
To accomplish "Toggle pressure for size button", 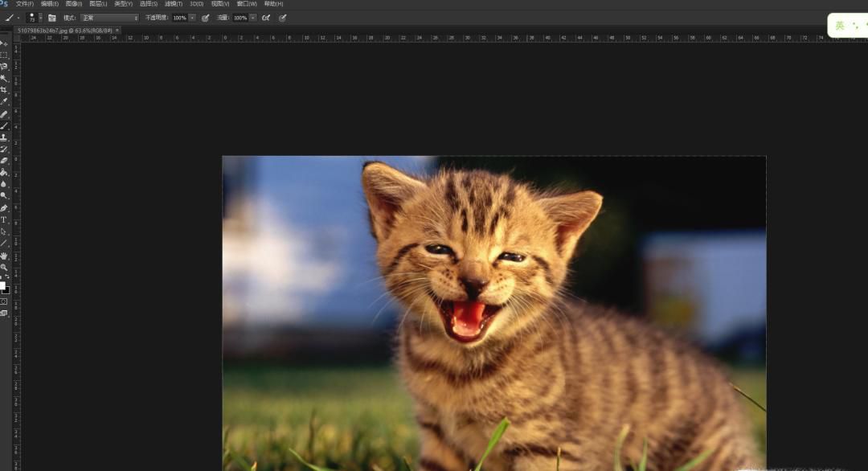I will tap(282, 18).
